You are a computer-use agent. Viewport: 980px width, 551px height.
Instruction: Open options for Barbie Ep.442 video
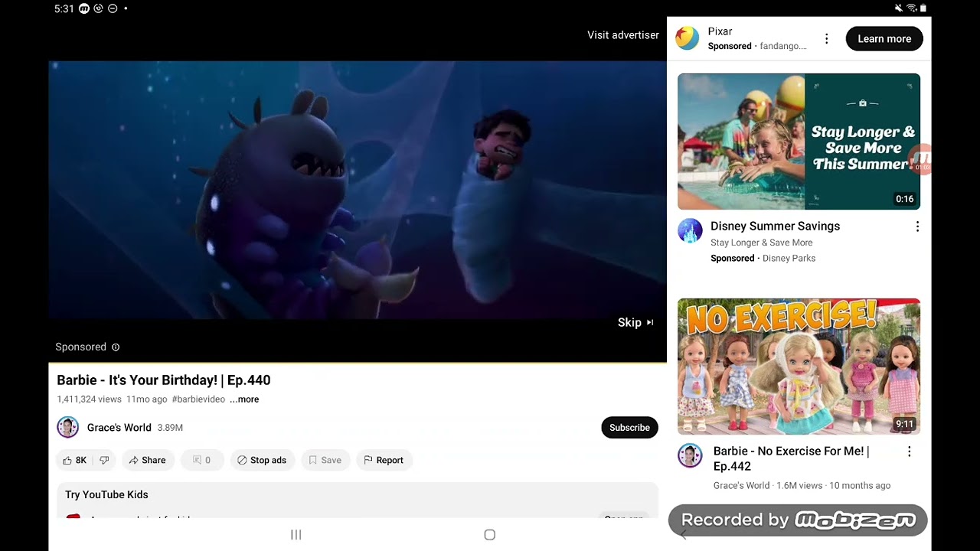point(909,452)
